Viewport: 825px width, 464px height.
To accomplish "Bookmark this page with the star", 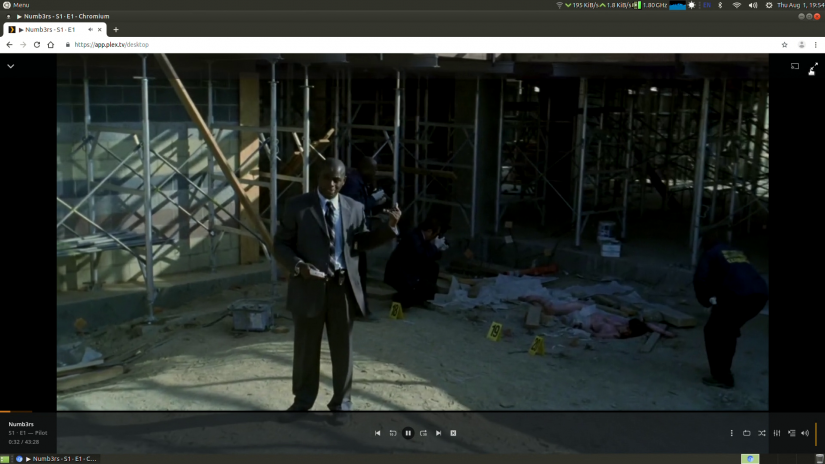I will click(784, 45).
